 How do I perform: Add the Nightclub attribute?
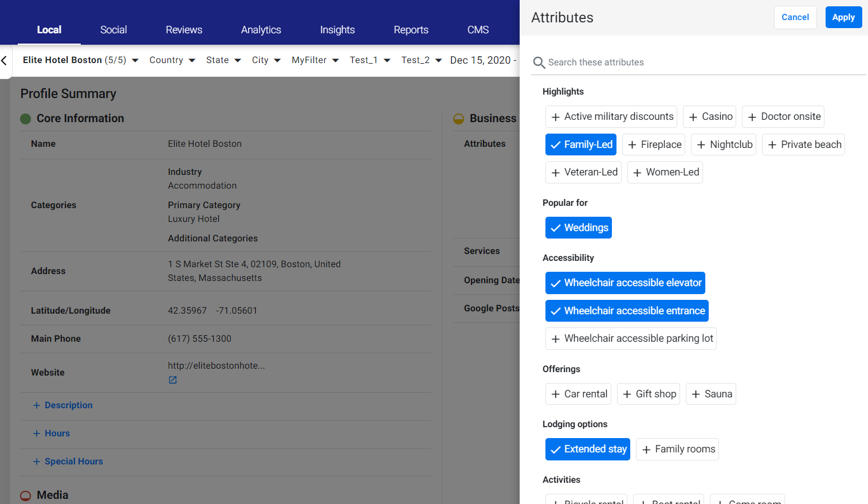pos(724,144)
